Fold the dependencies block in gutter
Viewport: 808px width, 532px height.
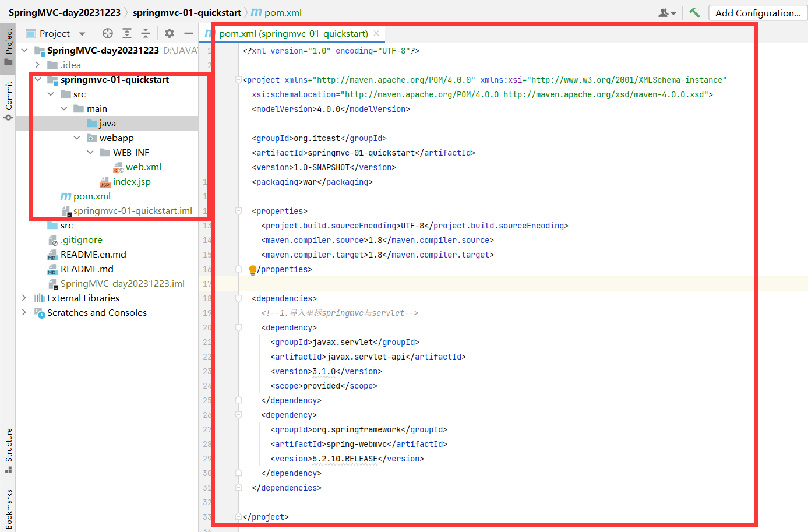[x=238, y=298]
